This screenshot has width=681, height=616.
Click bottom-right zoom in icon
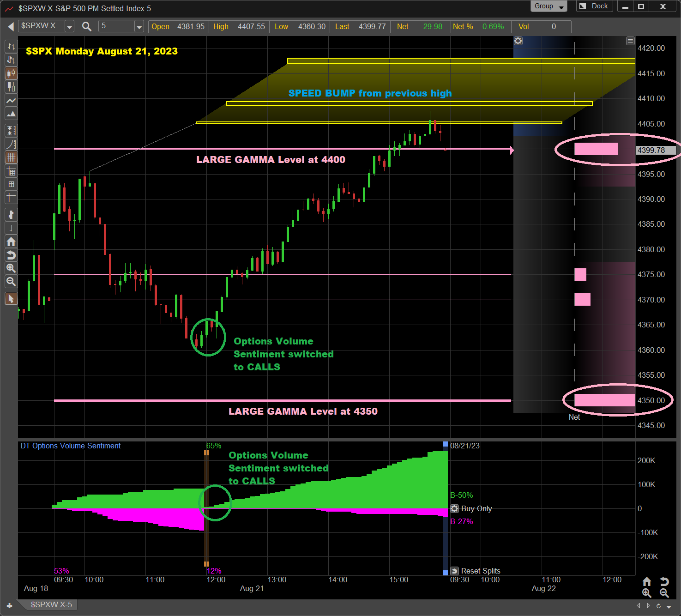[647, 593]
